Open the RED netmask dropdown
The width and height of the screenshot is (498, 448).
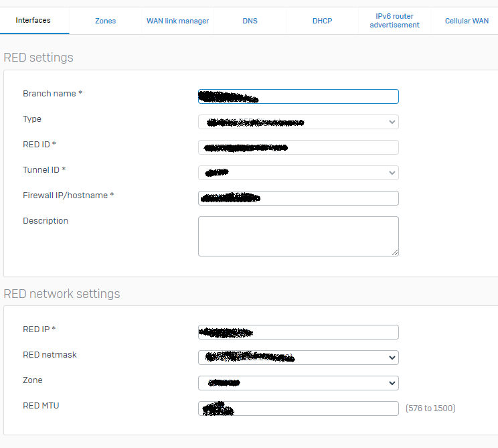(x=299, y=358)
